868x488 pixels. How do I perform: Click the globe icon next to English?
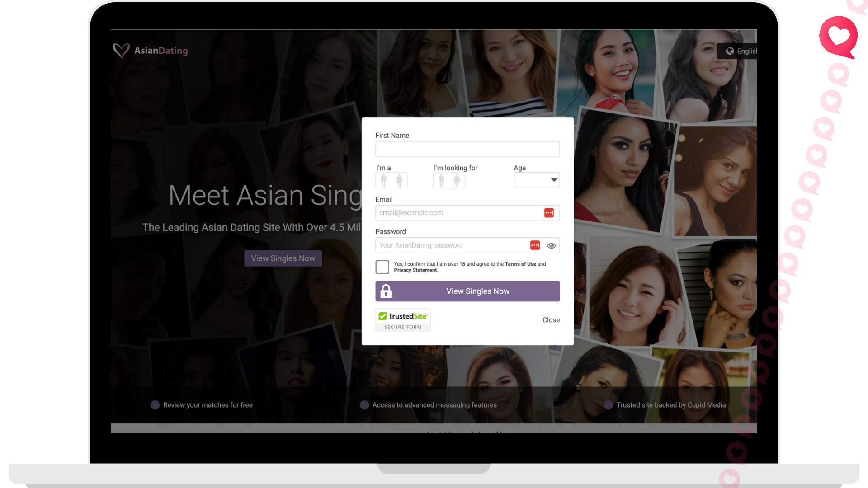730,51
